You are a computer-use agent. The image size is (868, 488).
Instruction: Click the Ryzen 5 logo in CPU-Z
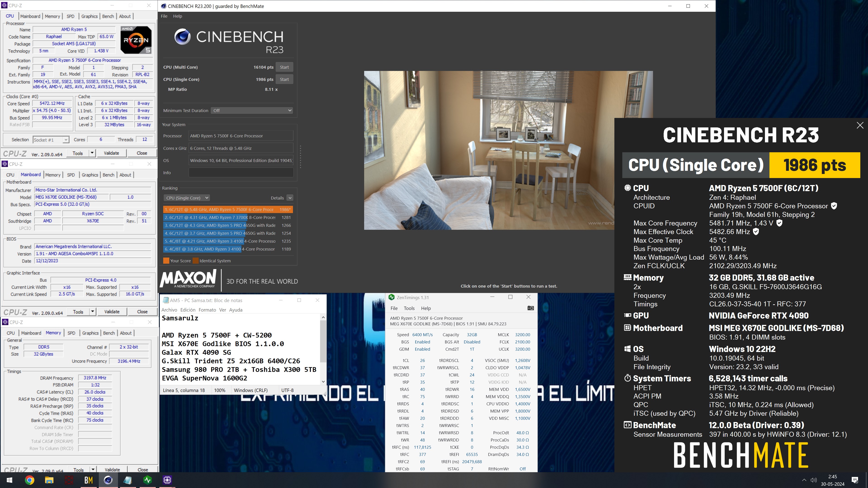[136, 40]
